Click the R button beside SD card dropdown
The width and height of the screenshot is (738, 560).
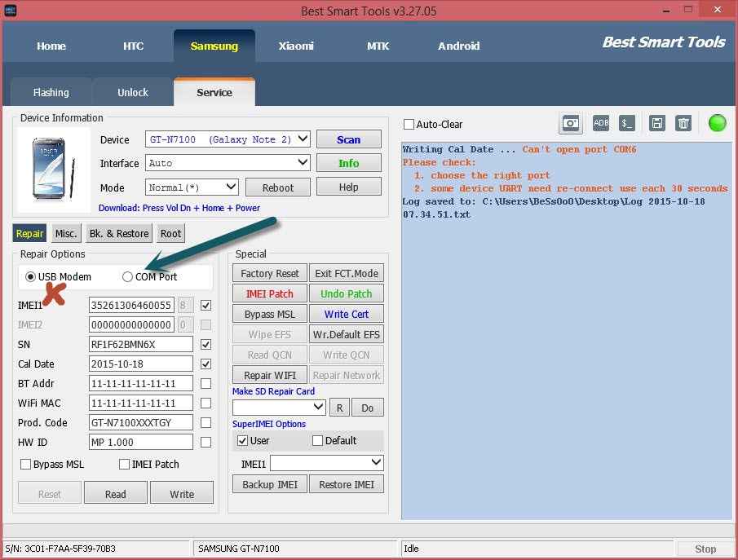point(340,408)
